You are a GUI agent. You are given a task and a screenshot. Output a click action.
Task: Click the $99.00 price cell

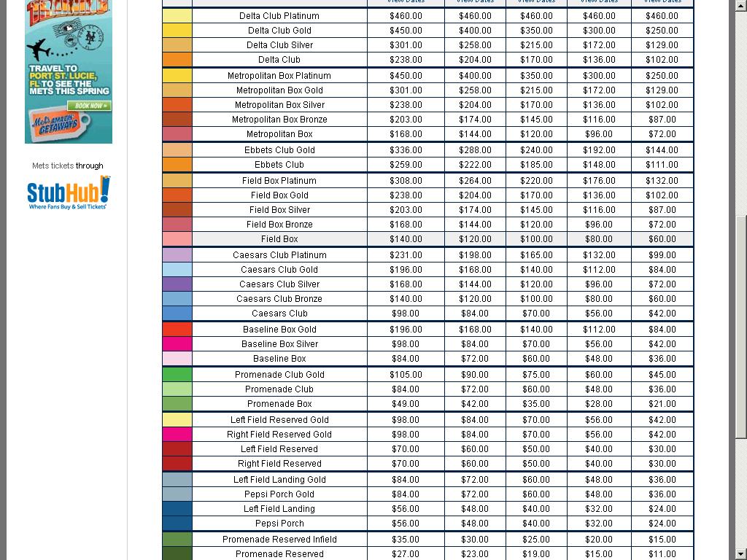click(662, 254)
